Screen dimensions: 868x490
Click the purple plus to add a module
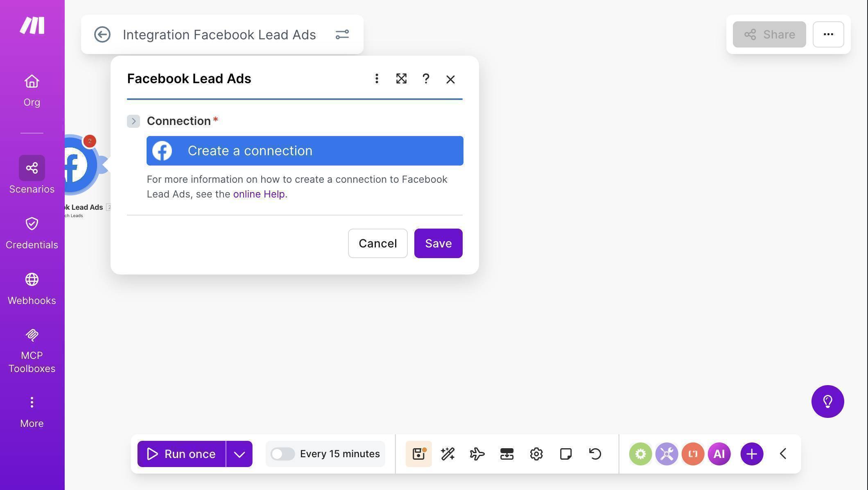[751, 454]
